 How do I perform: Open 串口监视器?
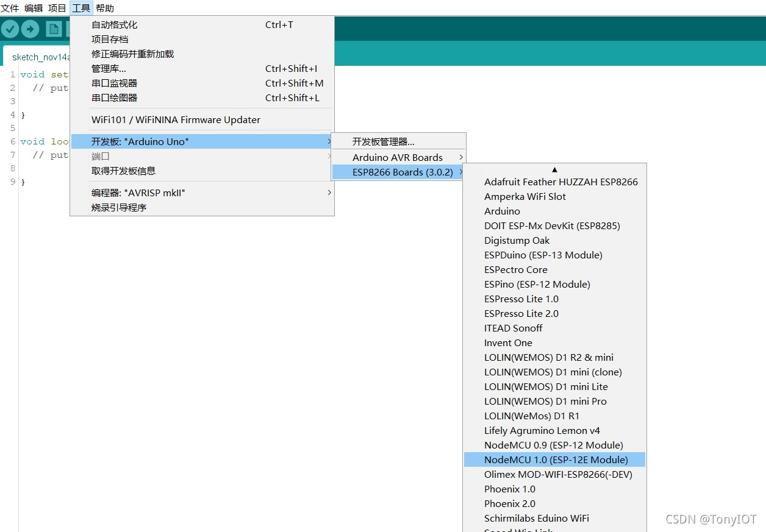point(202,83)
